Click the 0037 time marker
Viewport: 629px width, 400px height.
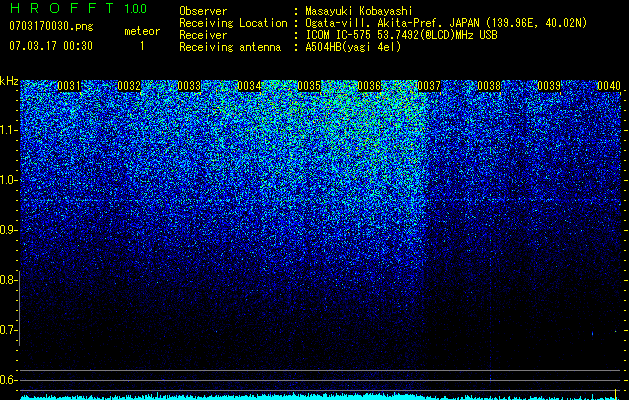click(429, 86)
